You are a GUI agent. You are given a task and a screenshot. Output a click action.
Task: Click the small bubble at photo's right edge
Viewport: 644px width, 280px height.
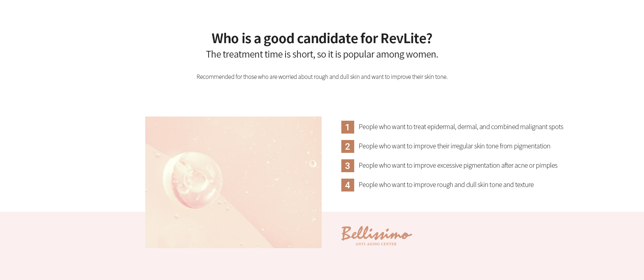tap(313, 163)
